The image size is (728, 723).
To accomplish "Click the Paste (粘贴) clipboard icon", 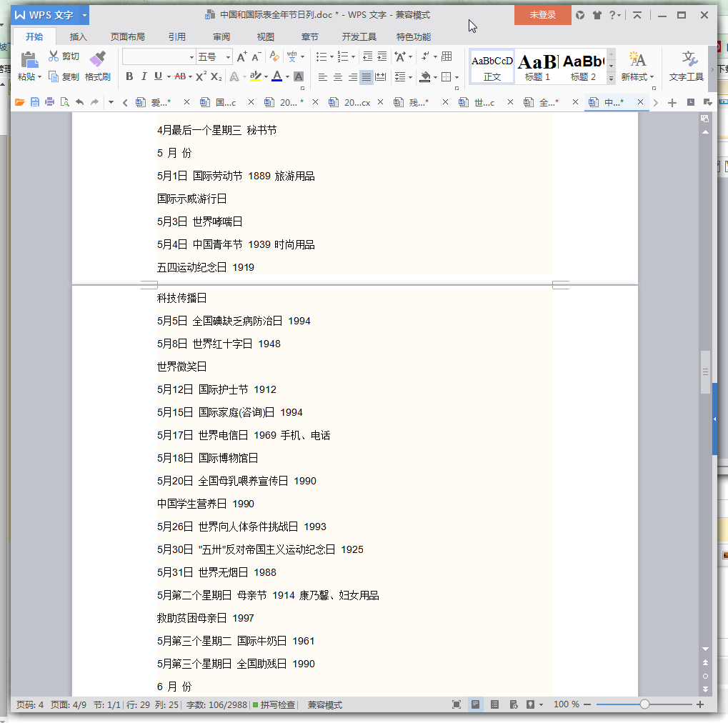I will (29, 60).
